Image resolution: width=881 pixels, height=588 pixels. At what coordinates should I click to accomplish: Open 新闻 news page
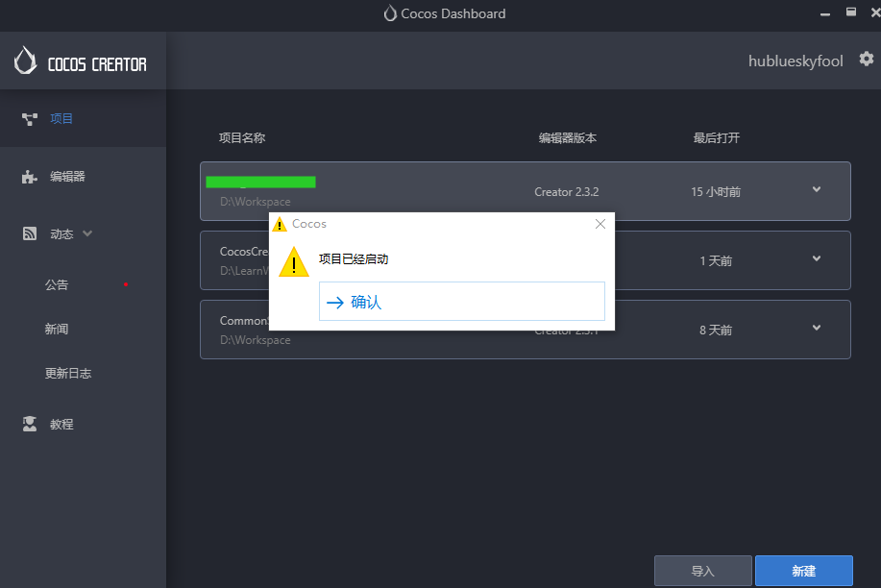click(x=57, y=329)
